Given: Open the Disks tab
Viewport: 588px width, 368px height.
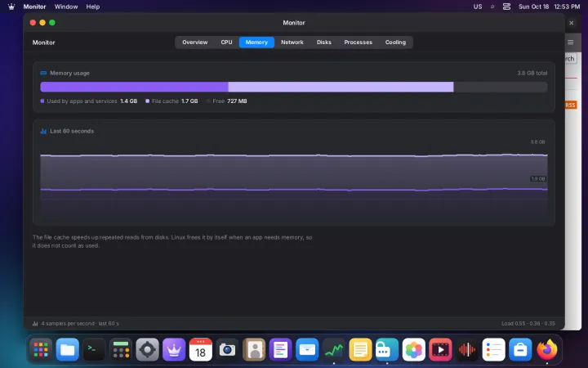Looking at the screenshot, I should pyautogui.click(x=324, y=42).
